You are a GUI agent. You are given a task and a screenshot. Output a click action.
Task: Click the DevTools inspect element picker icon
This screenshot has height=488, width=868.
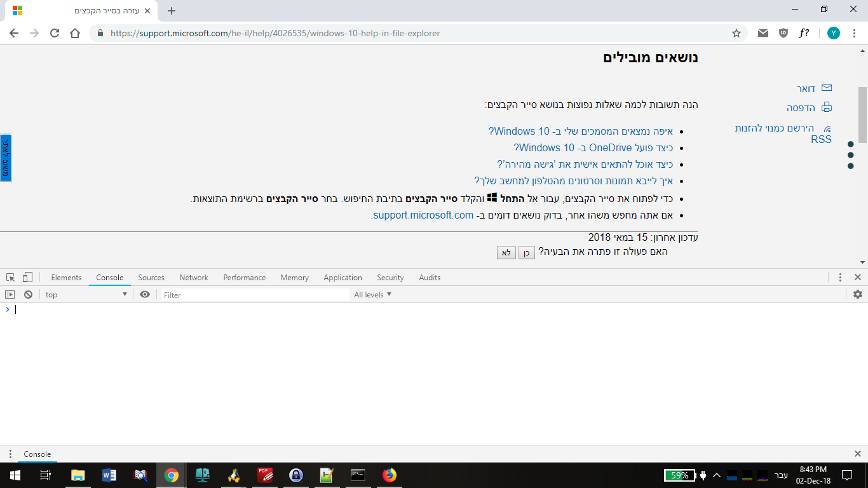point(10,278)
